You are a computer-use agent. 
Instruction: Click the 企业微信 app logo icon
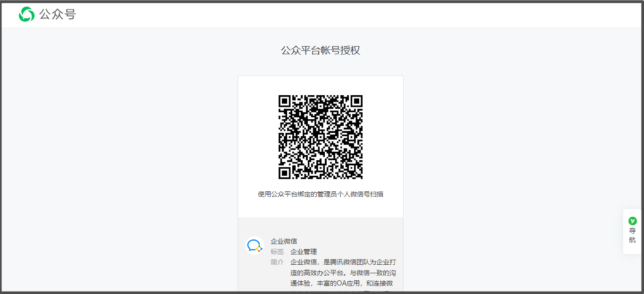(255, 245)
